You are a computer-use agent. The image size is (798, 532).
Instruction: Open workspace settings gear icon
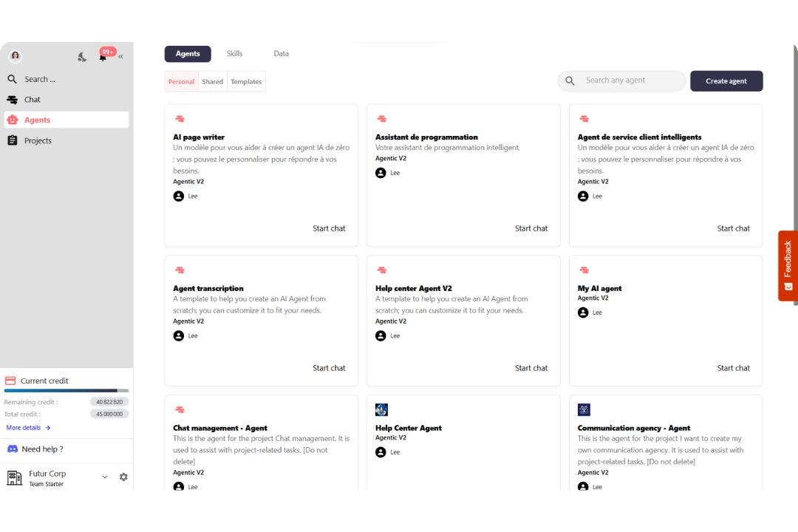pyautogui.click(x=123, y=477)
